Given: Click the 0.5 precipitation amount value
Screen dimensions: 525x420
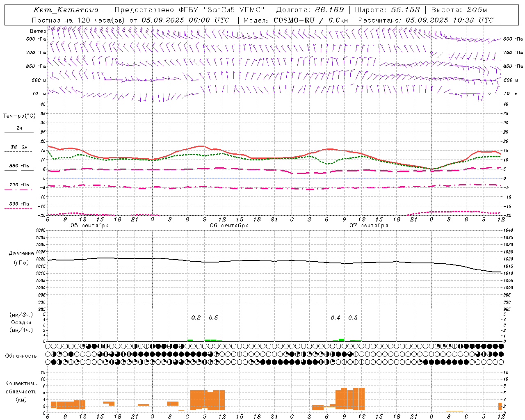Looking at the screenshot, I should [213, 317].
